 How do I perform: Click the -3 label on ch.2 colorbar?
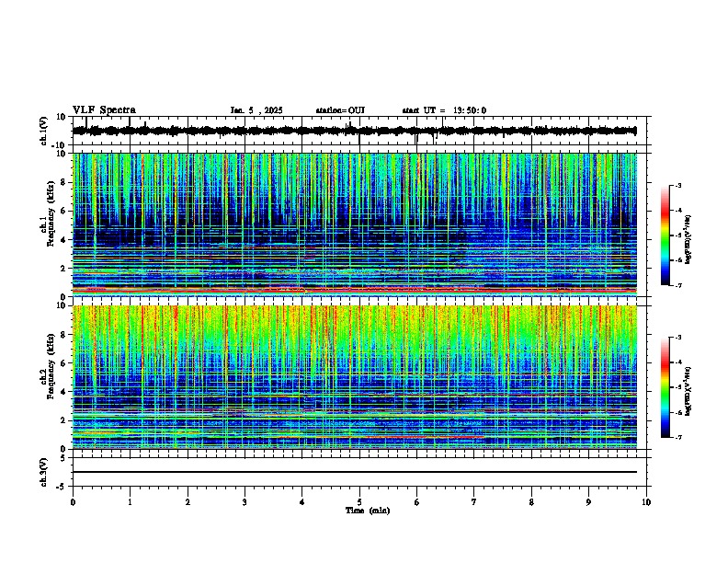[678, 338]
